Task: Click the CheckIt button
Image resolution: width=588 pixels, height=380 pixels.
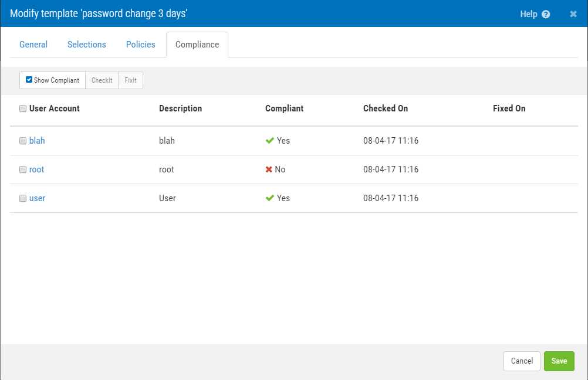Action: (x=102, y=80)
